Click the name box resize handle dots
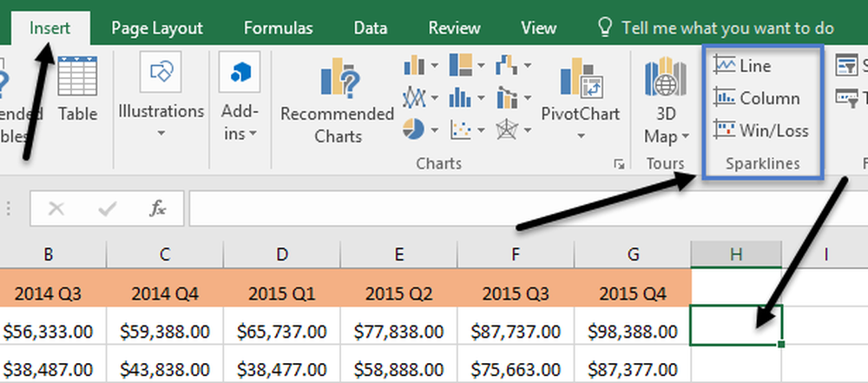The height and width of the screenshot is (383, 868). pos(9,208)
